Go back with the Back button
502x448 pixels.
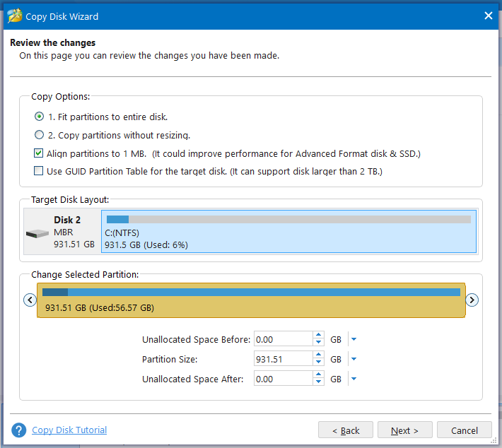(x=346, y=430)
